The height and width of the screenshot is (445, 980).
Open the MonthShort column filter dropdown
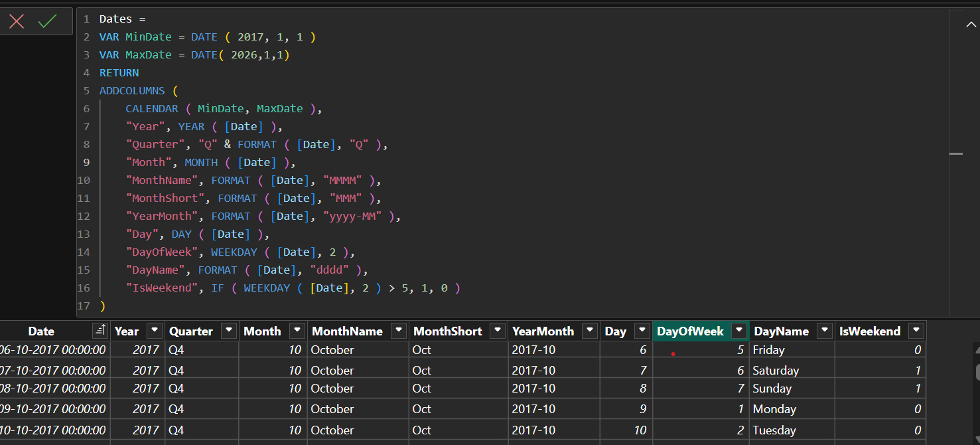[x=497, y=331]
